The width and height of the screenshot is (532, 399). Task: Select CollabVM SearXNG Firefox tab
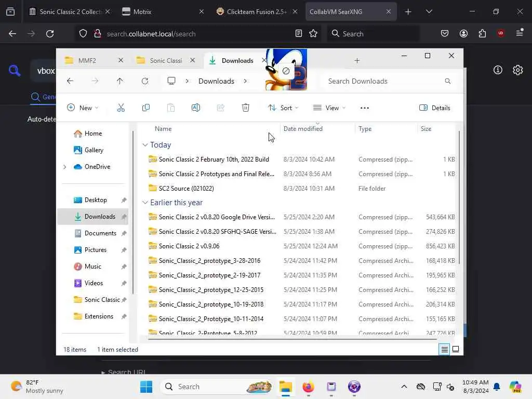pos(351,11)
